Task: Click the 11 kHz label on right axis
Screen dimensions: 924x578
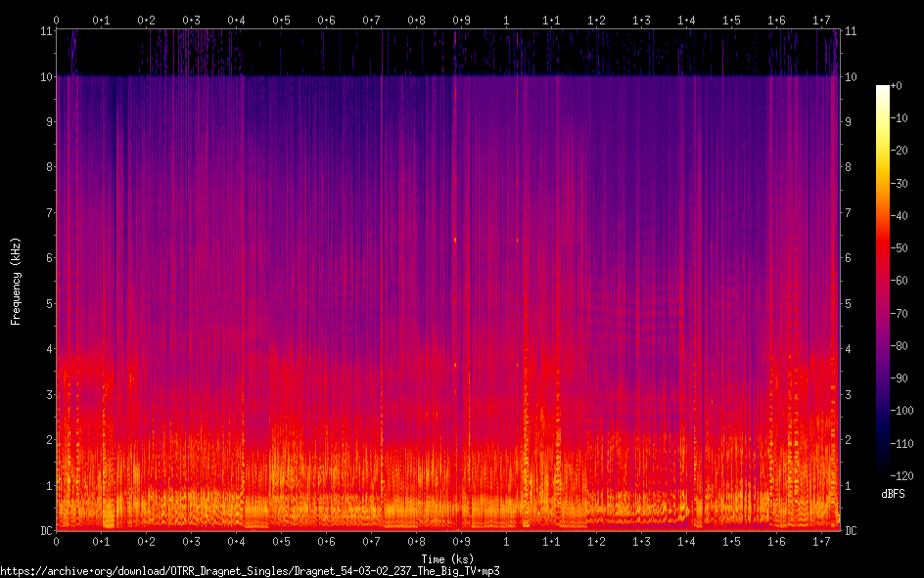Action: 851,31
